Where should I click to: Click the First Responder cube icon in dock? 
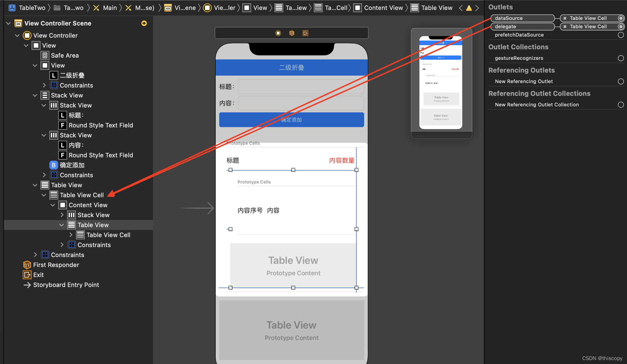(292, 33)
